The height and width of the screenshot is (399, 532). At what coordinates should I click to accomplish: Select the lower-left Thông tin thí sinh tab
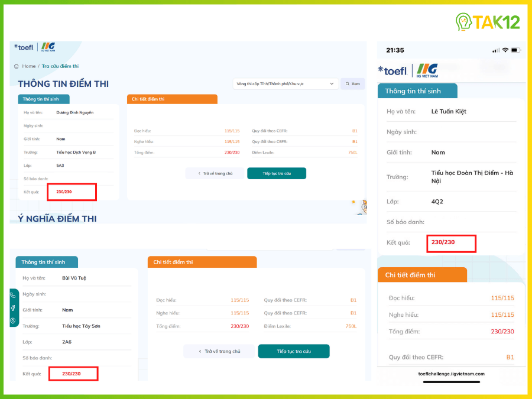pyautogui.click(x=47, y=262)
